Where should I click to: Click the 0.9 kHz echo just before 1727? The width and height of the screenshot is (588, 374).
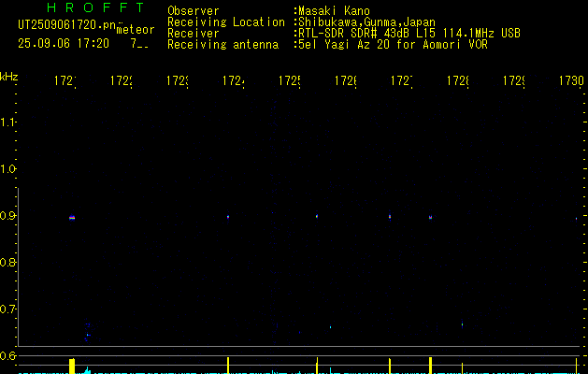[390, 216]
